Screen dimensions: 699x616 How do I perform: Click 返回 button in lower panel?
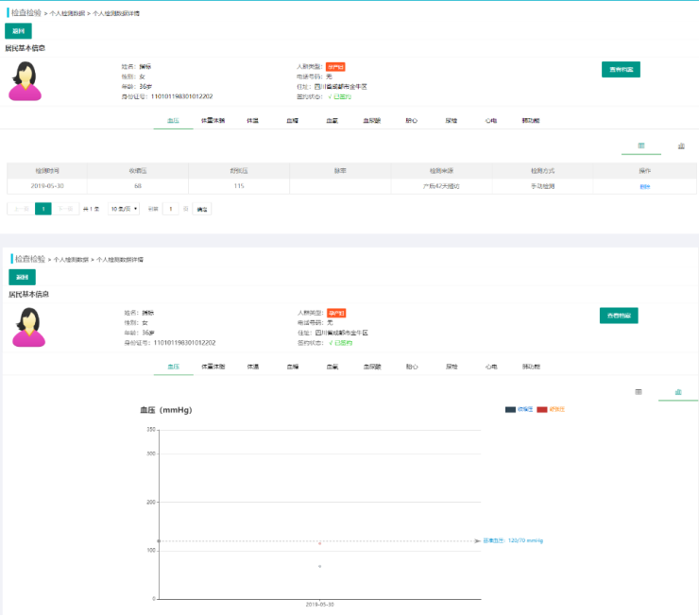(22, 277)
